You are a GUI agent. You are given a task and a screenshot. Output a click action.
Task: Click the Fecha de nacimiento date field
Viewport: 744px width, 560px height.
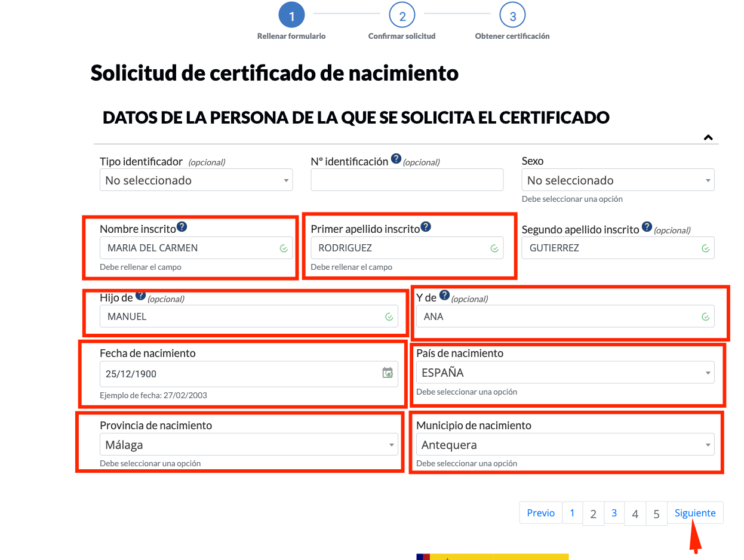[x=249, y=374]
